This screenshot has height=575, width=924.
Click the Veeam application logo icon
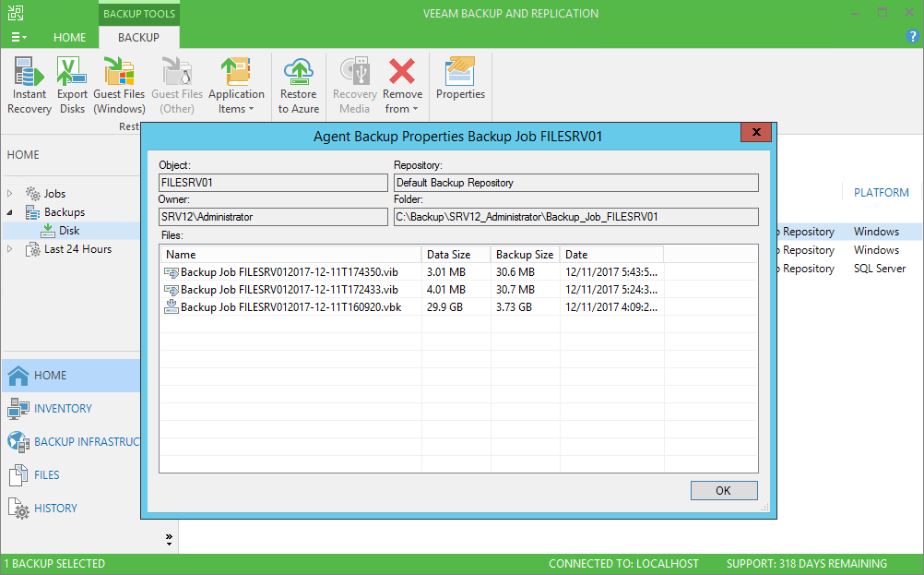(x=16, y=13)
